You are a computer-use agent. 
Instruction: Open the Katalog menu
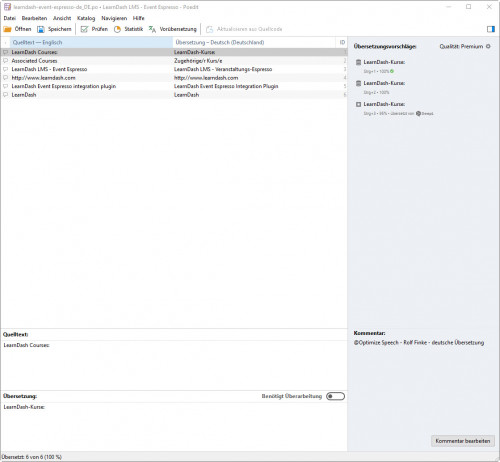tap(86, 18)
